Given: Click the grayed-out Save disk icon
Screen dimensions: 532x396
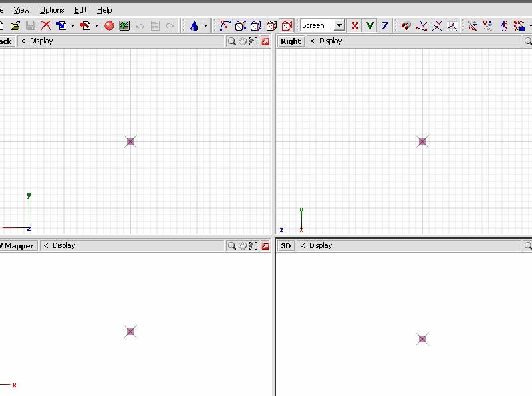Looking at the screenshot, I should click(31, 25).
